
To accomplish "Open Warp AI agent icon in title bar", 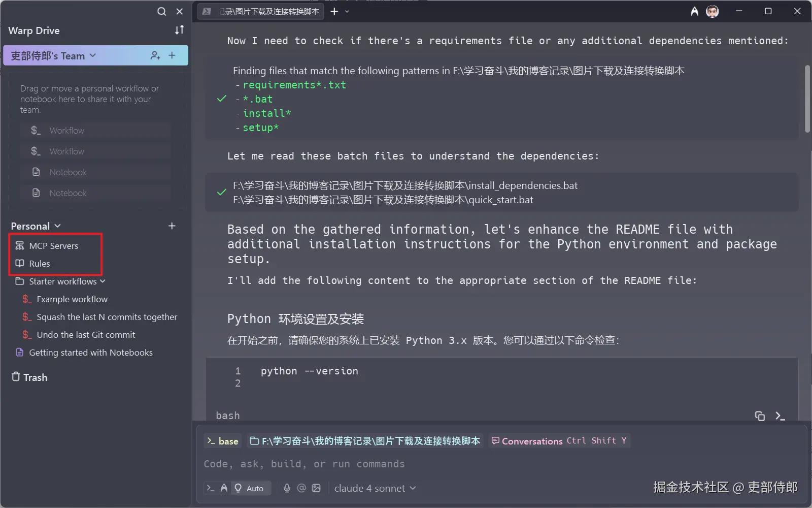I will coord(694,11).
